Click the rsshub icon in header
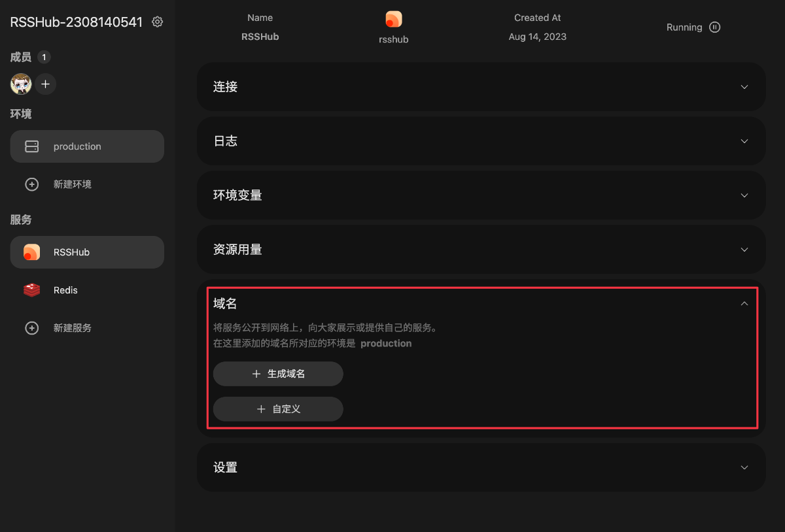785x532 pixels. click(394, 20)
